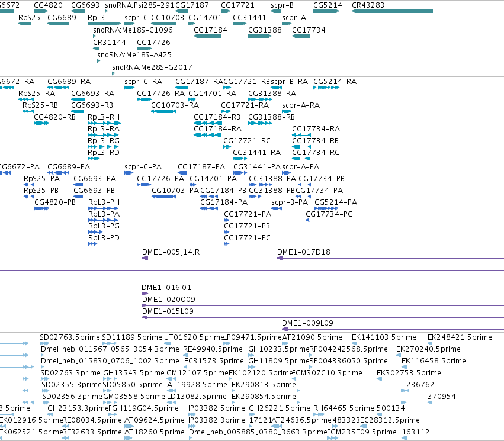Image resolution: width=504 pixels, height=441 pixels.
Task: Select the CR43283 gene feature
Action: pos(392,11)
